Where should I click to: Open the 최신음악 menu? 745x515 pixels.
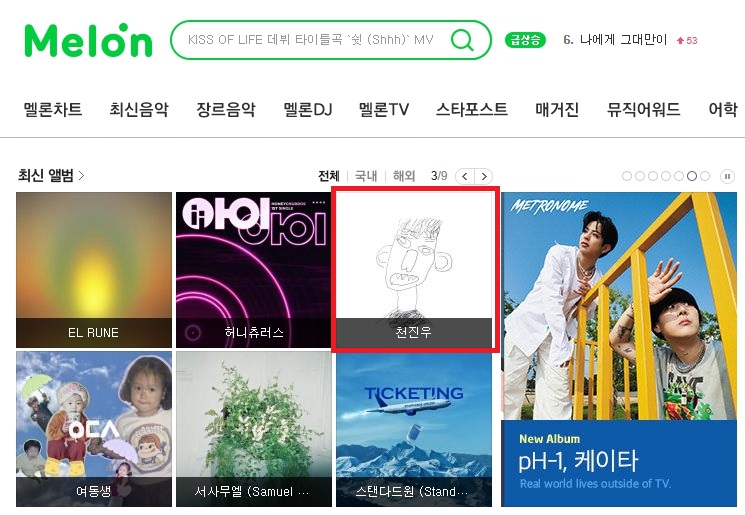click(x=139, y=109)
